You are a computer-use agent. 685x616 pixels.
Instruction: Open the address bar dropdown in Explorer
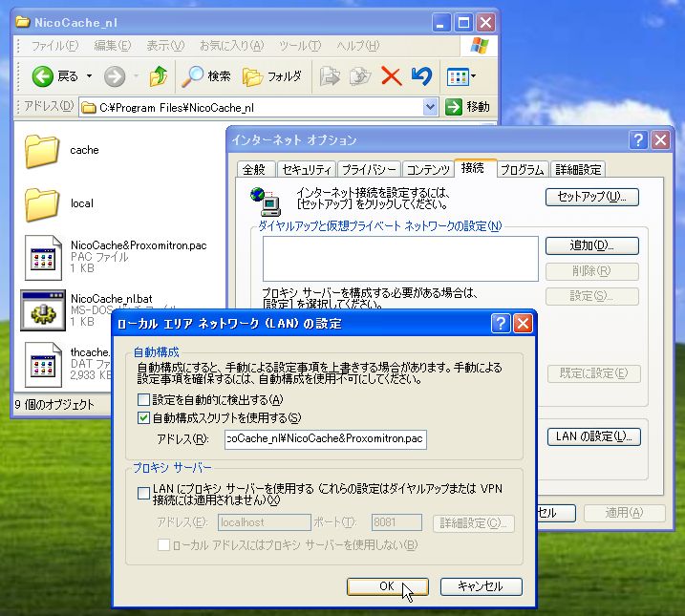pyautogui.click(x=430, y=107)
